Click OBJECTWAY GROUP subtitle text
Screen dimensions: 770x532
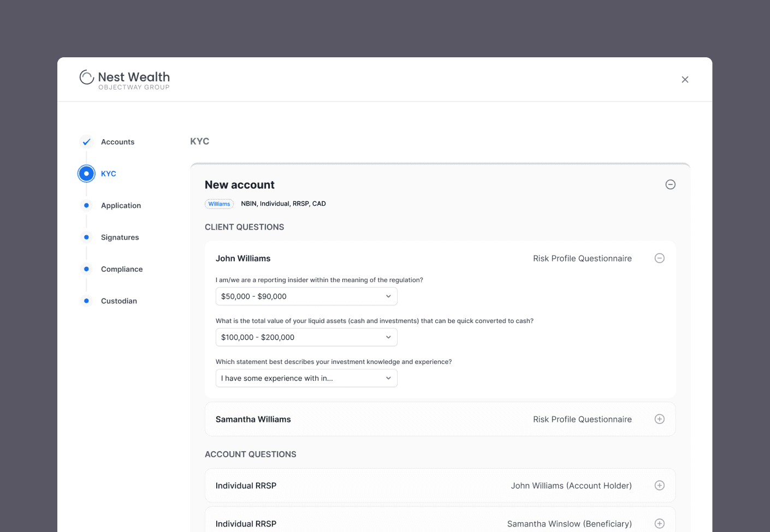tap(134, 87)
